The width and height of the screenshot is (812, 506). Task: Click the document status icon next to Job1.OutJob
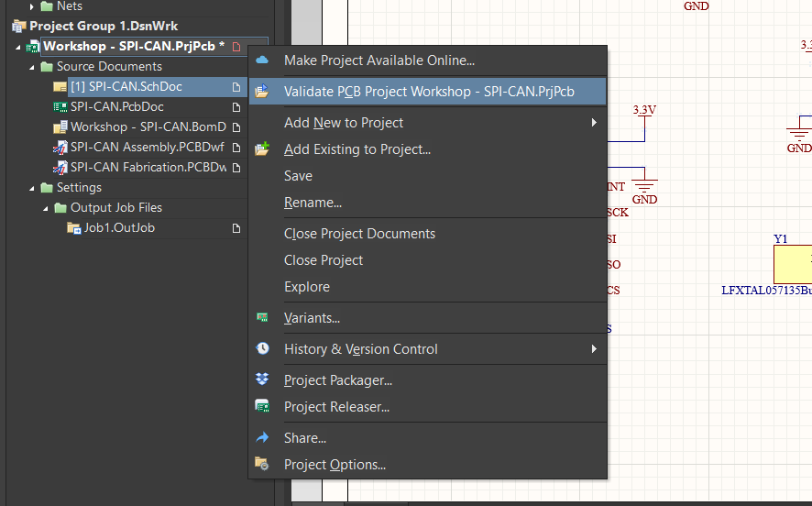236,228
